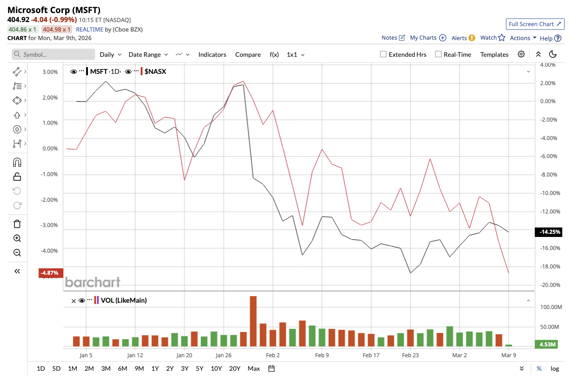The height and width of the screenshot is (391, 588).
Task: Hide the $NASX comparison line
Action: click(x=128, y=71)
